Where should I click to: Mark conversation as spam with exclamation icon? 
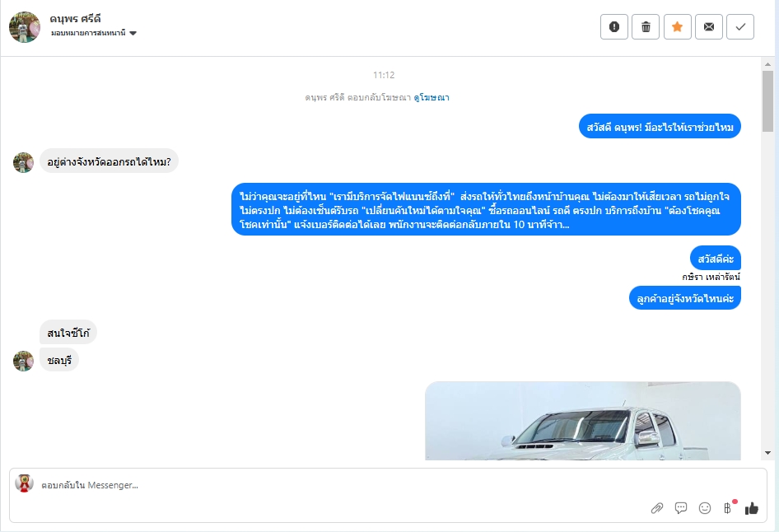[614, 27]
